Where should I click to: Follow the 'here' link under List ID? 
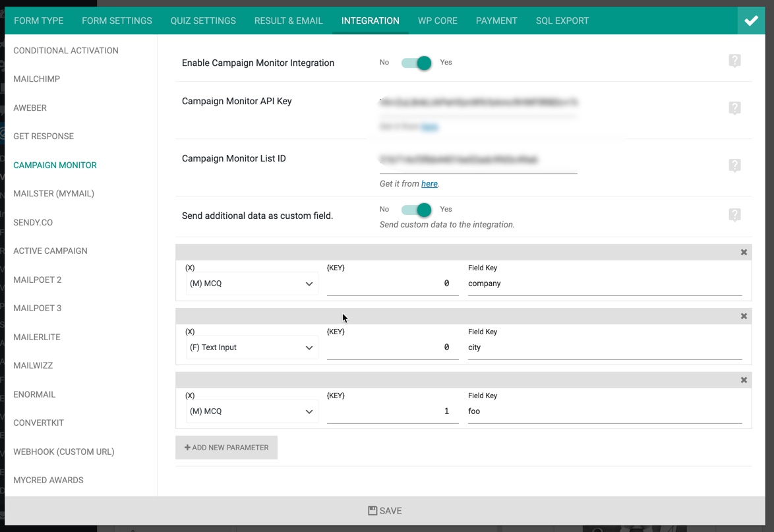pos(429,183)
